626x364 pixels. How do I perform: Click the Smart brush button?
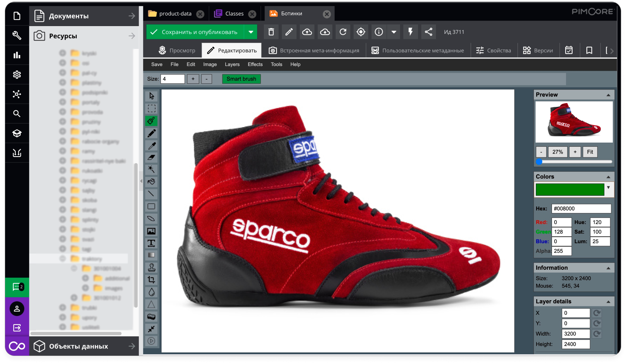[x=241, y=79]
